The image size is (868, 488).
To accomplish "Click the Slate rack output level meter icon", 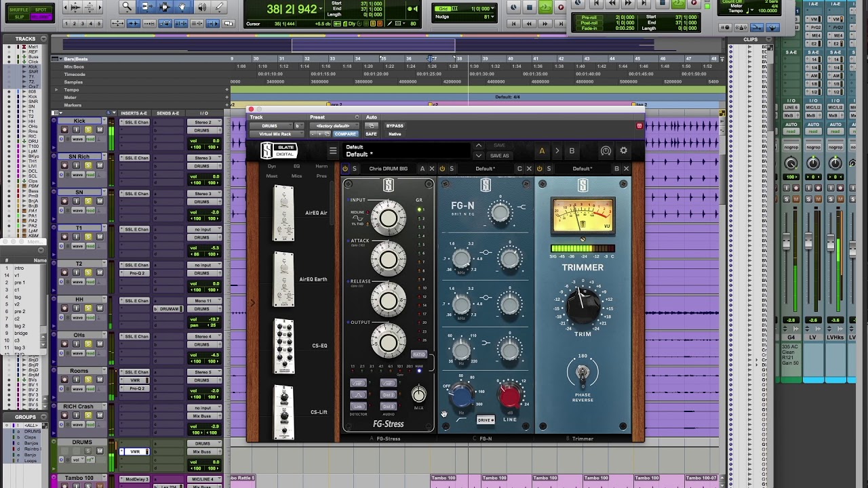I will pos(606,151).
